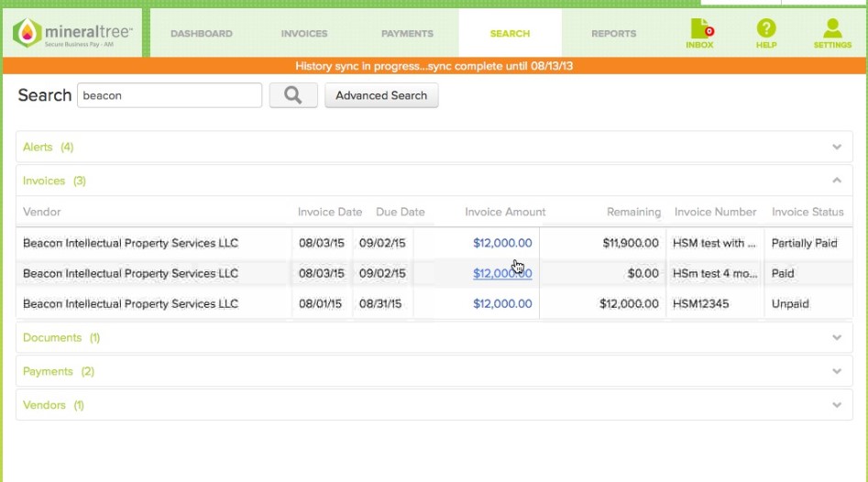This screenshot has width=868, height=482.
Task: Switch to the Invoices tab
Action: (304, 34)
